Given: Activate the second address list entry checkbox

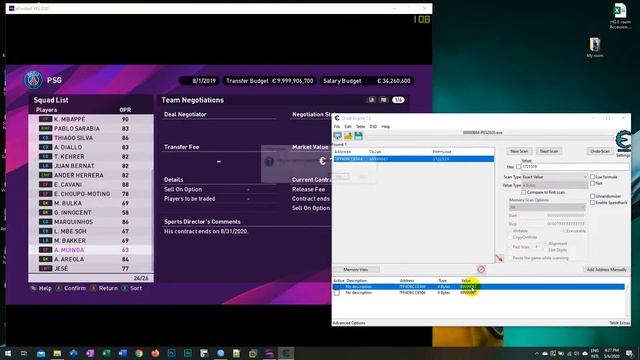Looking at the screenshot, I should pos(337,293).
